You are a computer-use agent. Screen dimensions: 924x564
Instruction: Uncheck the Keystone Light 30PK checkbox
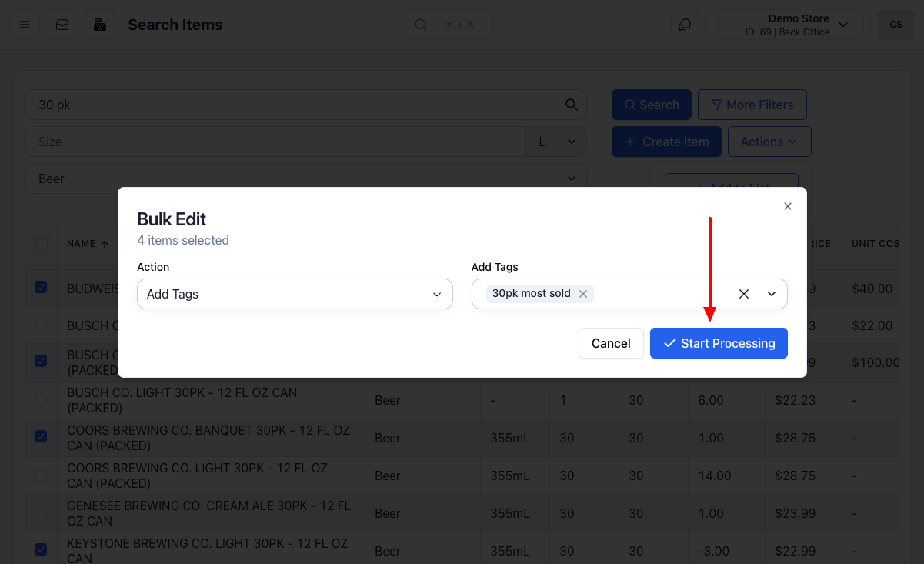pos(41,549)
